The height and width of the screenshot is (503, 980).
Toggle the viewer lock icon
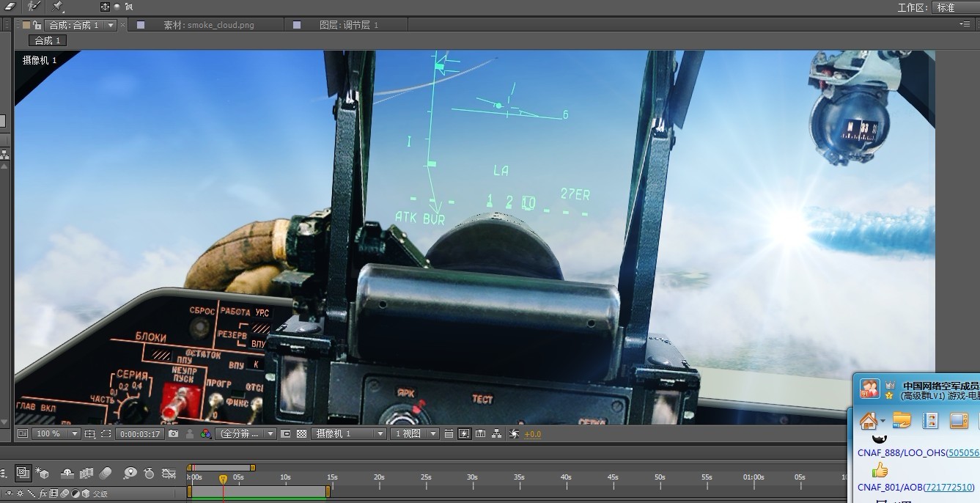(x=37, y=25)
